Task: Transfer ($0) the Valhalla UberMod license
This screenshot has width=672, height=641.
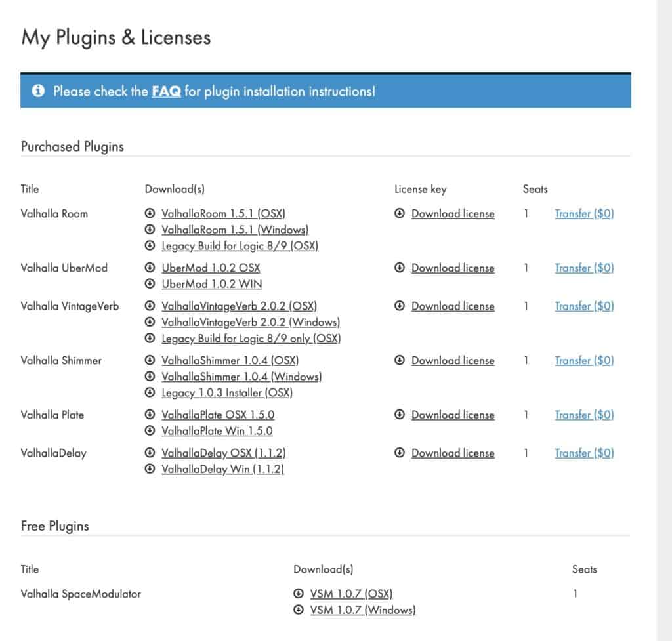Action: (x=584, y=268)
